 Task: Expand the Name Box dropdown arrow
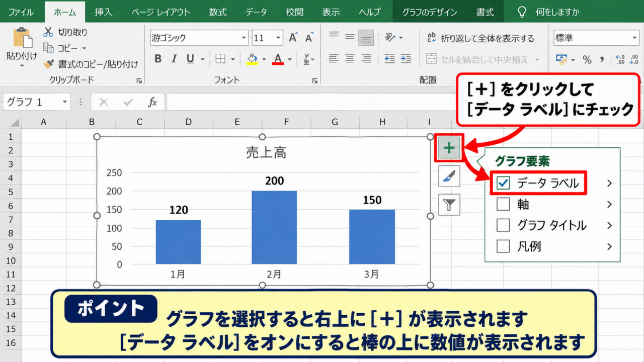coord(64,102)
